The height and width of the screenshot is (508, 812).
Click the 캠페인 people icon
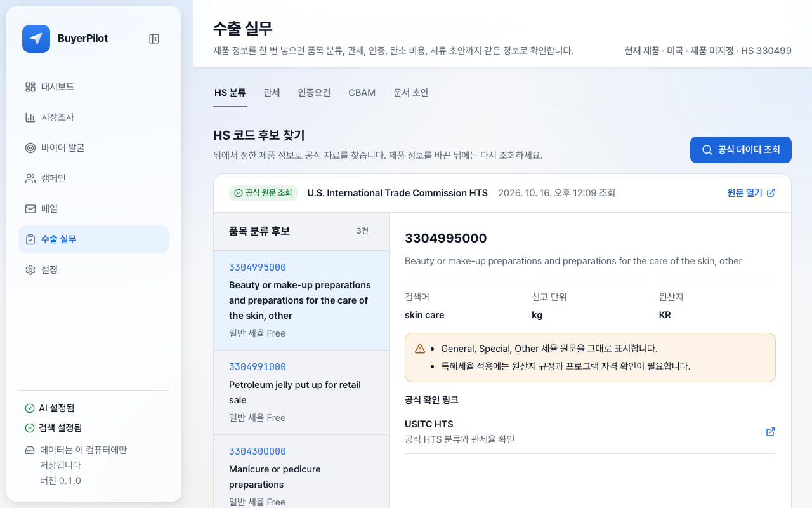pos(30,178)
